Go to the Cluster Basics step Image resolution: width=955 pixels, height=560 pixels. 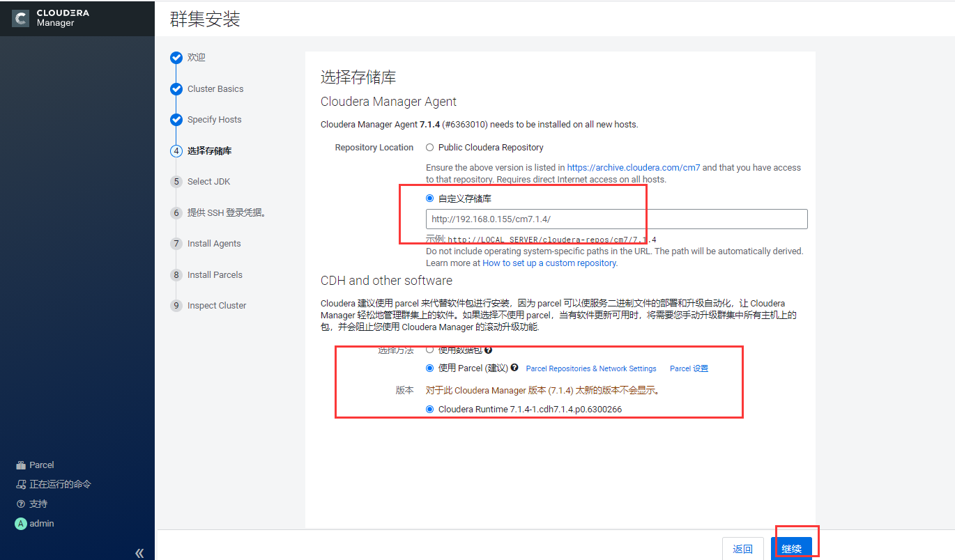click(x=215, y=89)
